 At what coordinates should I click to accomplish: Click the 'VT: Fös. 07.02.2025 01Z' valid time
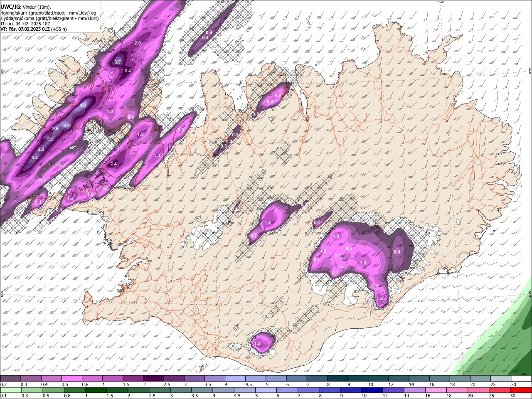pos(25,30)
